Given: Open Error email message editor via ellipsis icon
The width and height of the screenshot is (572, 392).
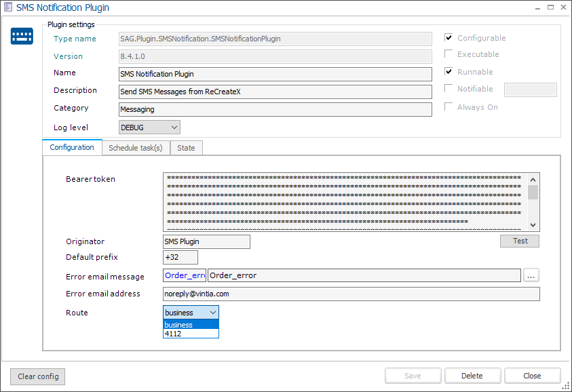Looking at the screenshot, I should (531, 275).
